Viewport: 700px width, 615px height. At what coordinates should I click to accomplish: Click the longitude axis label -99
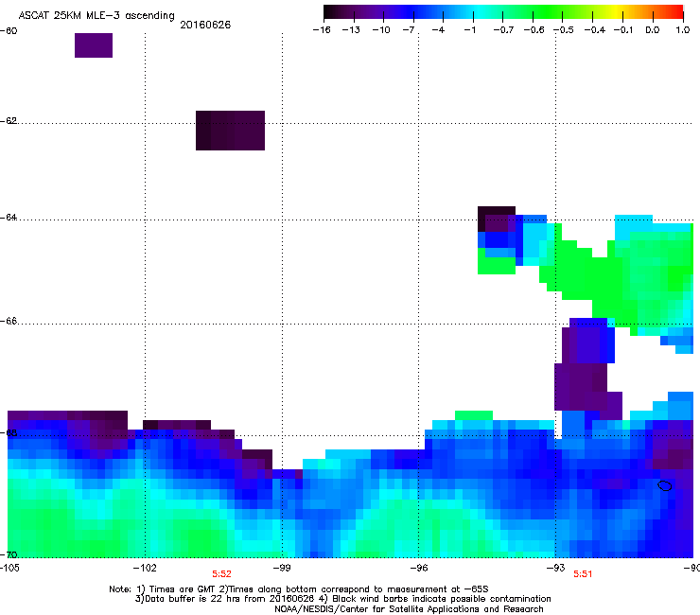282,568
